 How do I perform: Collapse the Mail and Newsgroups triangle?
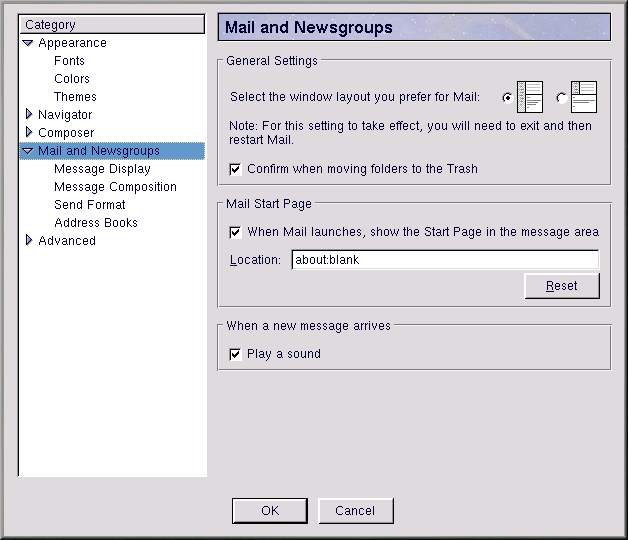click(x=28, y=151)
